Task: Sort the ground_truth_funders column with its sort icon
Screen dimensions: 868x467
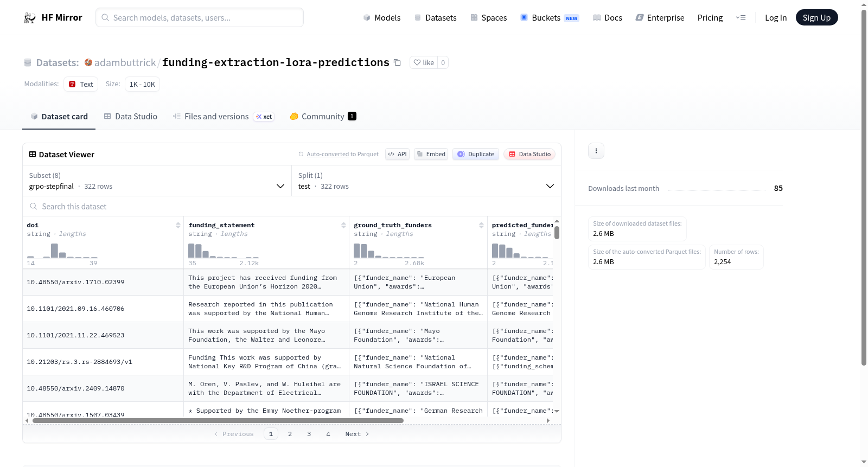Action: [x=481, y=225]
